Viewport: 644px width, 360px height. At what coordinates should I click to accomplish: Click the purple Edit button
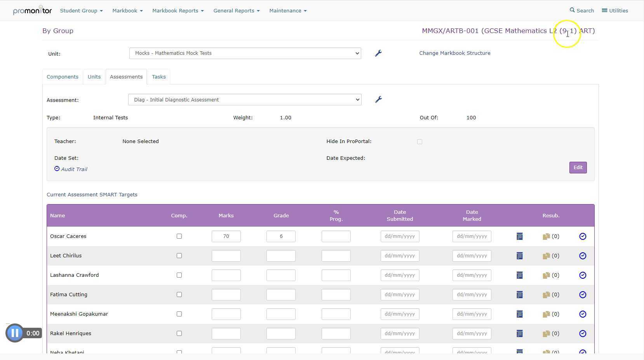coord(578,168)
